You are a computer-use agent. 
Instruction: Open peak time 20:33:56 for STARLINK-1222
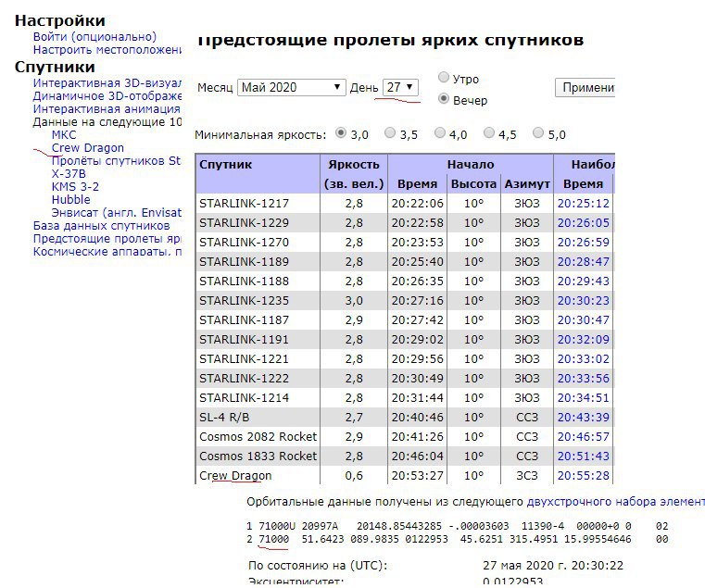[583, 378]
